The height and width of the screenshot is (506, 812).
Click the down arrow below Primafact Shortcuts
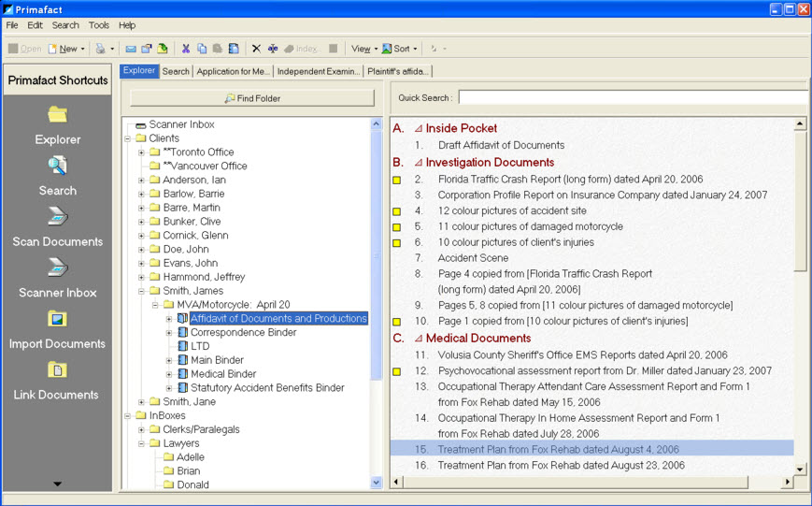(58, 484)
